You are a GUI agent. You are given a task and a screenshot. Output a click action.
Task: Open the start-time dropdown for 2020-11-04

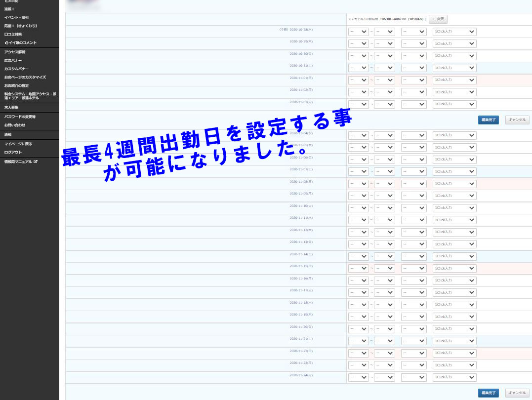point(358,135)
